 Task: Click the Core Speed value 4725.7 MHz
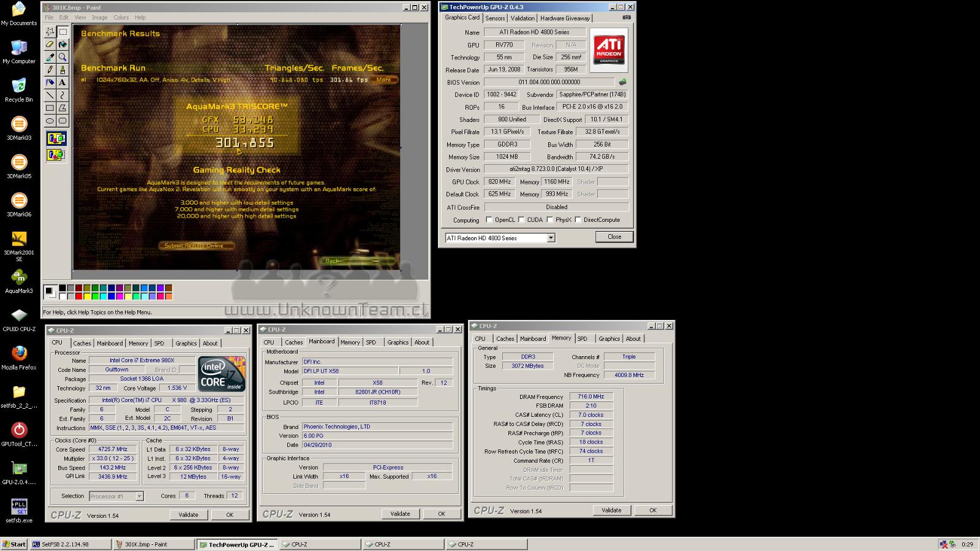click(113, 449)
